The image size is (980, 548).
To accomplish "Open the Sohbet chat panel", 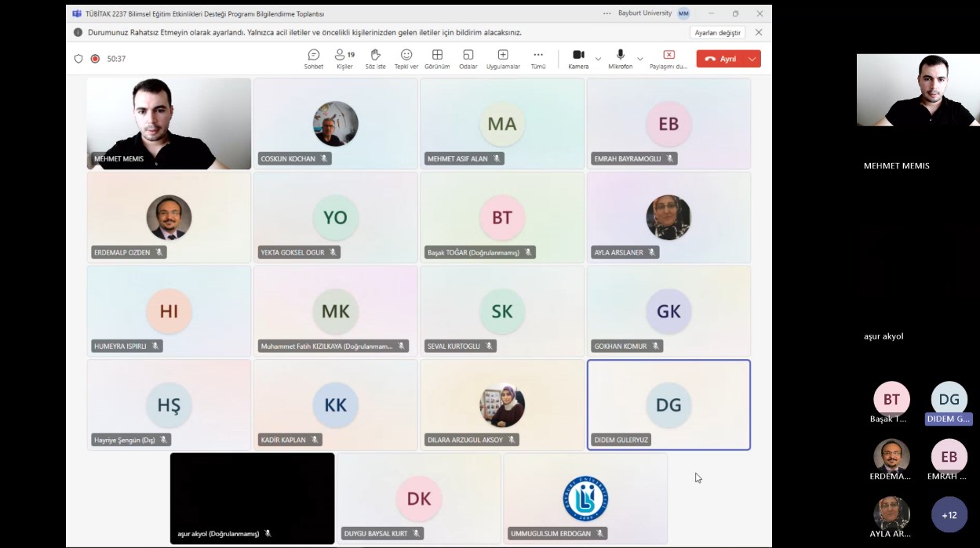I will (x=313, y=59).
